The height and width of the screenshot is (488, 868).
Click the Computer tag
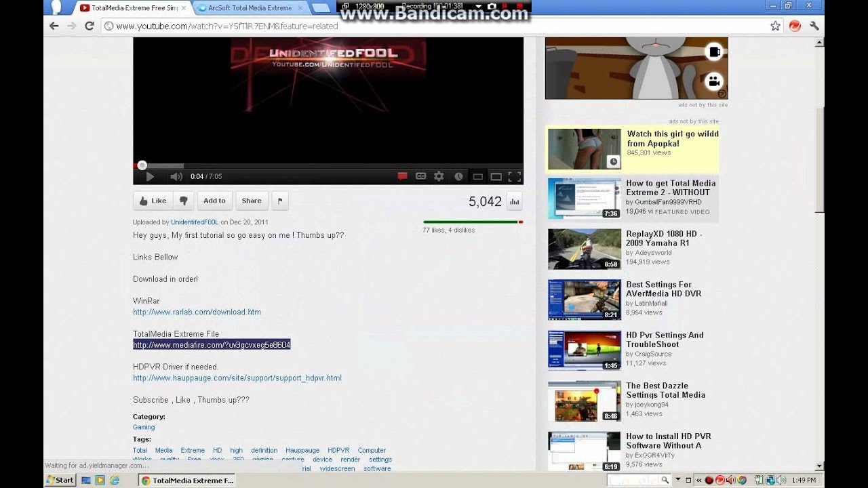[372, 450]
